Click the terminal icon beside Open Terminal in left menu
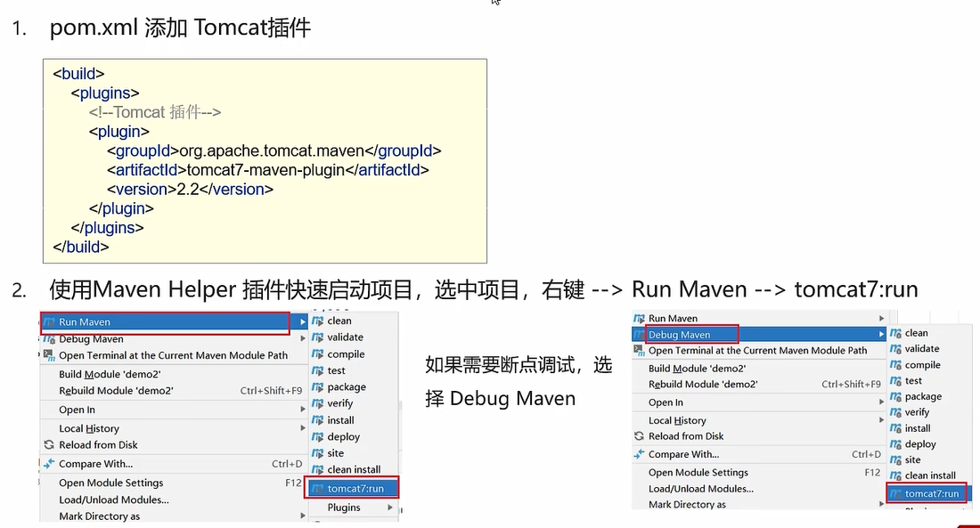 pyautogui.click(x=49, y=355)
